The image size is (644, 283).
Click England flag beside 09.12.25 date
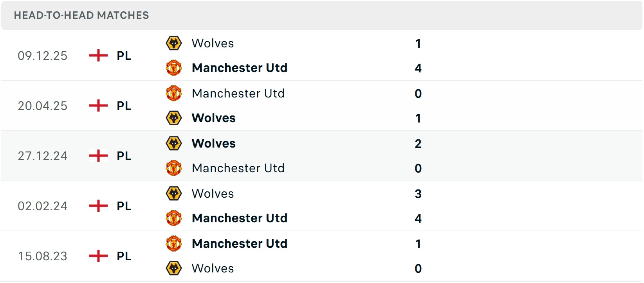[98, 56]
